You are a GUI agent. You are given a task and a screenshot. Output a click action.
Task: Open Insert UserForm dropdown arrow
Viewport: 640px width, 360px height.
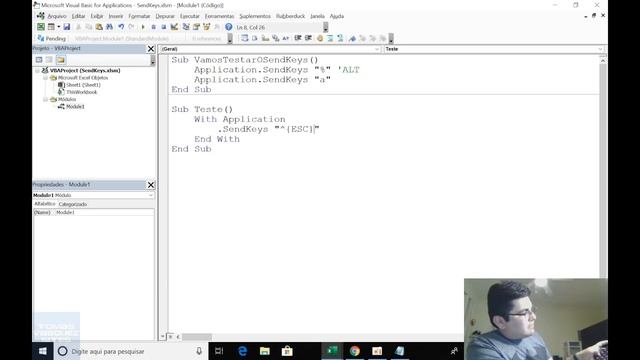[x=58, y=27]
